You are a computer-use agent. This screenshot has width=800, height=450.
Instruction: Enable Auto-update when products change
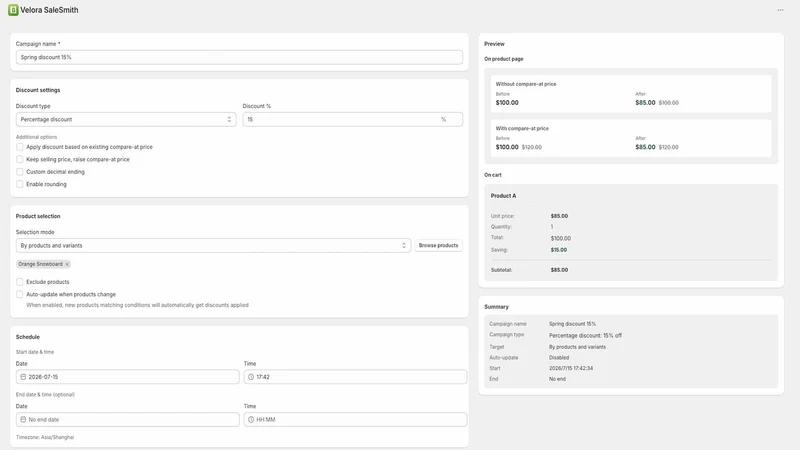click(19, 294)
